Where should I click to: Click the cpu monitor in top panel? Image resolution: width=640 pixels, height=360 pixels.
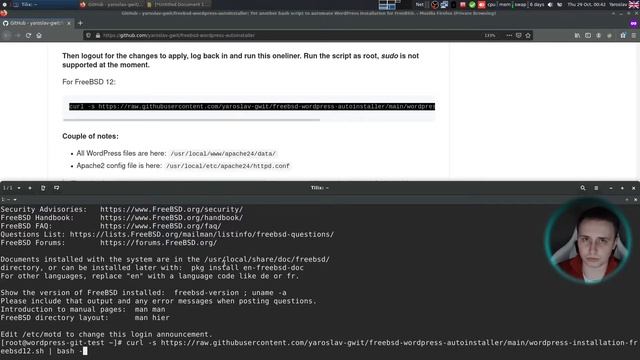pos(491,4)
